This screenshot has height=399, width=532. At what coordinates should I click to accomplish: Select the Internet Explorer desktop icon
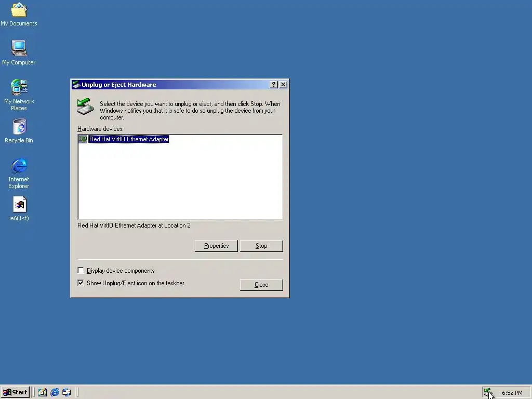[x=19, y=173]
